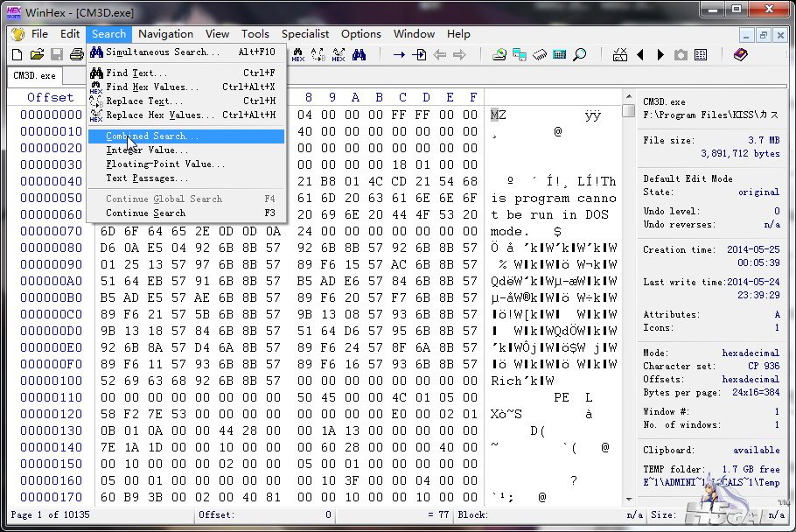This screenshot has height=532, width=796.
Task: Click the Offset column header
Action: (51, 97)
